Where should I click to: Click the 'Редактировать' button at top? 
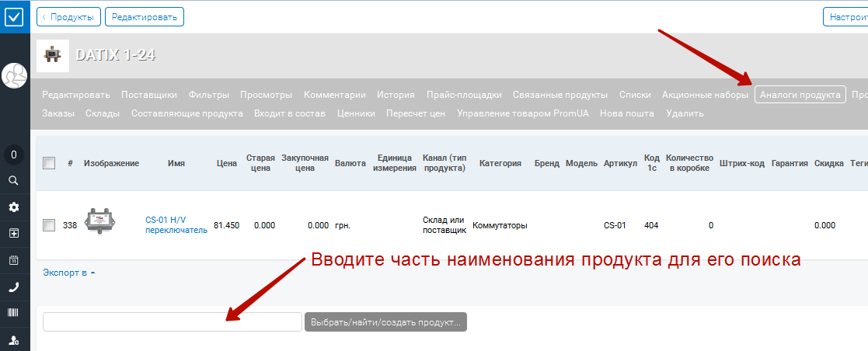145,16
